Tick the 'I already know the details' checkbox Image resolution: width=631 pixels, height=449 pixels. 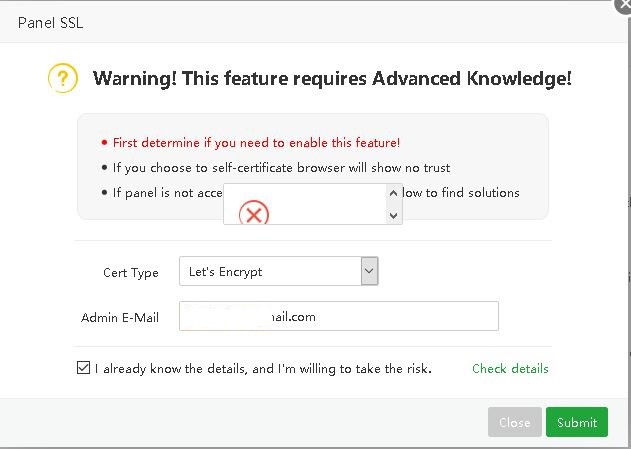[83, 368]
